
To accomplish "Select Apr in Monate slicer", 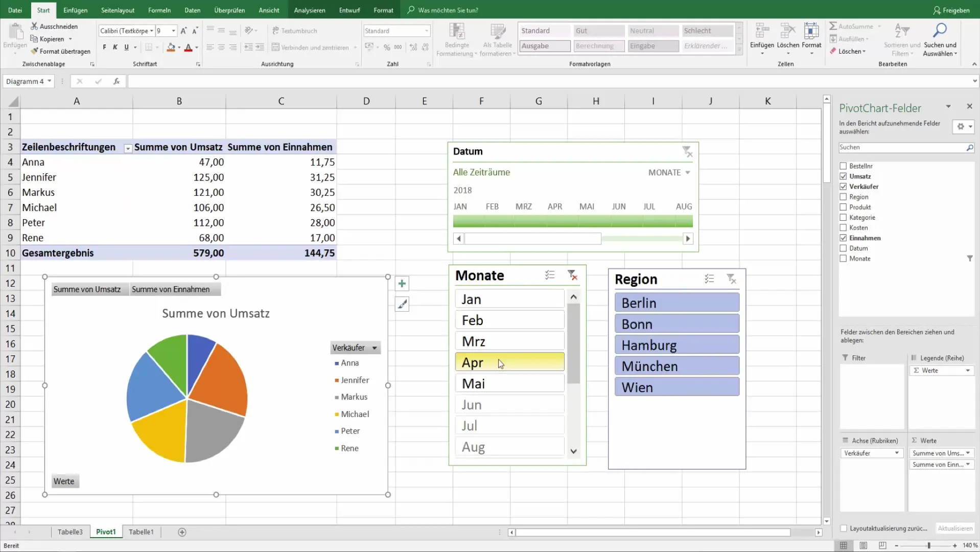I will coord(509,362).
